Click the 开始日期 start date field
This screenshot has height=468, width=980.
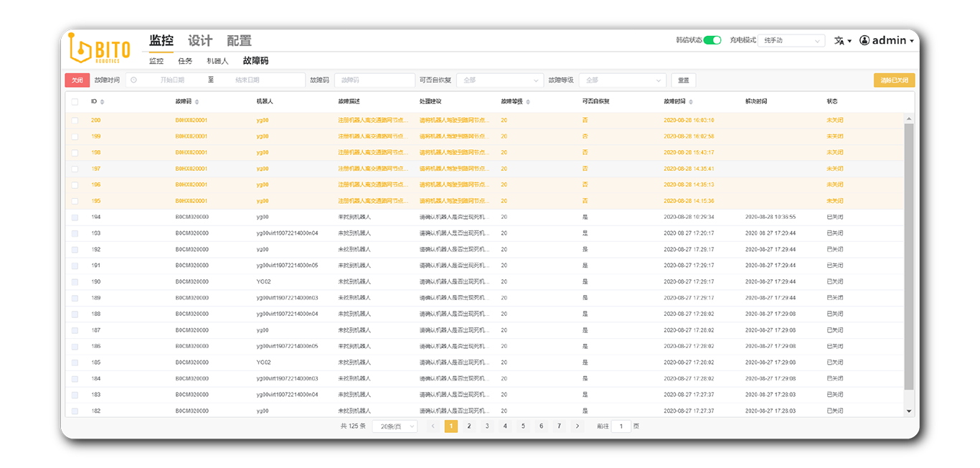(x=172, y=80)
